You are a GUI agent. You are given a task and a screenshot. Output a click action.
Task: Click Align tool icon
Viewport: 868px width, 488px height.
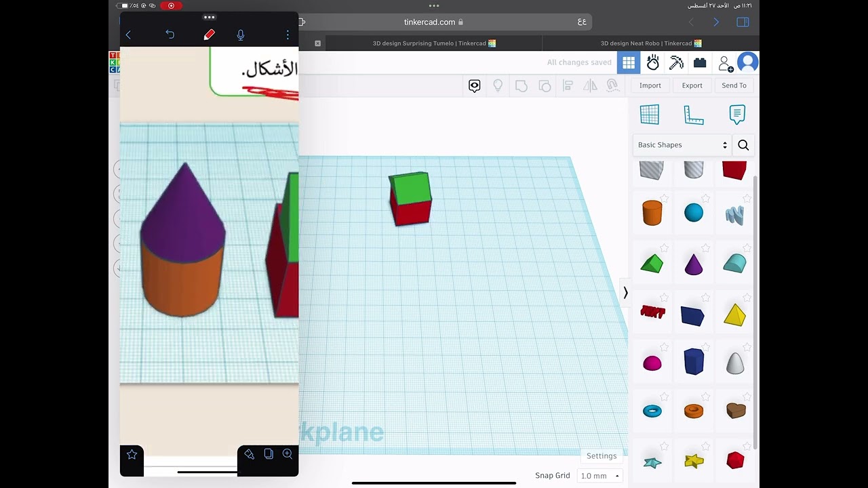click(x=568, y=85)
